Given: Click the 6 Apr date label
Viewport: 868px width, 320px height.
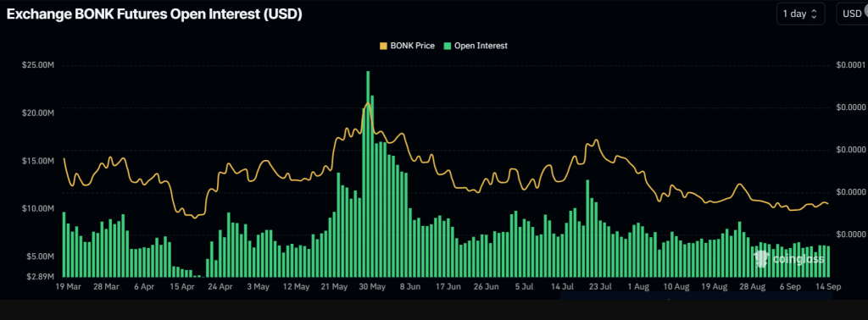Looking at the screenshot, I should point(144,287).
